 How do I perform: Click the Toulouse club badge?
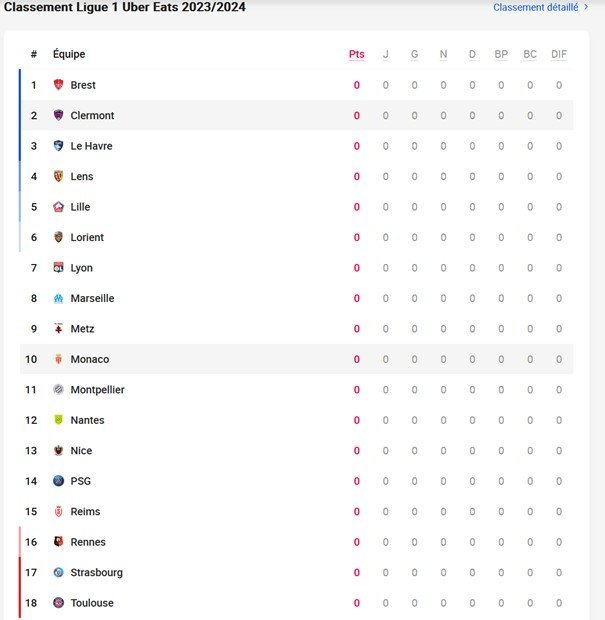pyautogui.click(x=59, y=603)
